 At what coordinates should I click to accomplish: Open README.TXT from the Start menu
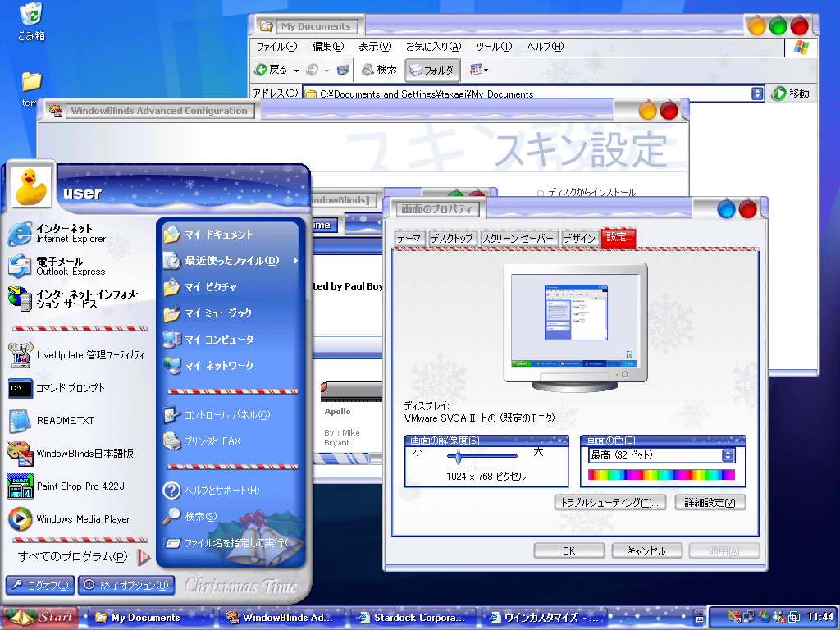click(52, 421)
